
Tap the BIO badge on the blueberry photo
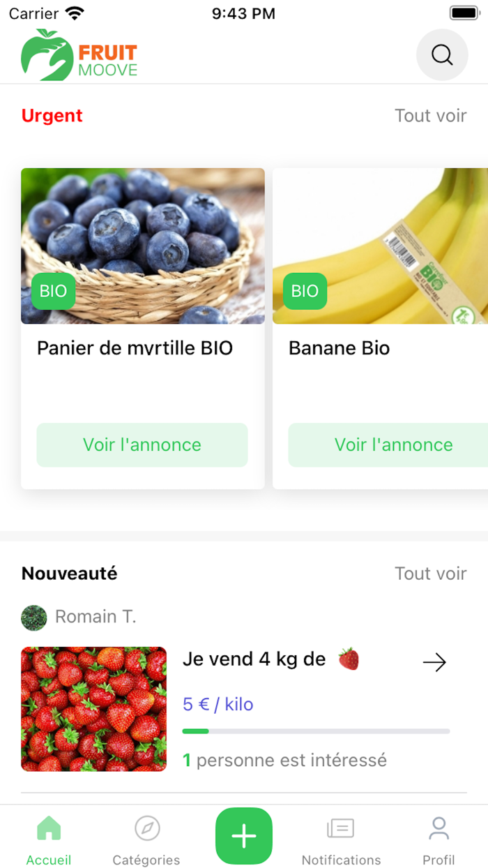[x=52, y=291]
